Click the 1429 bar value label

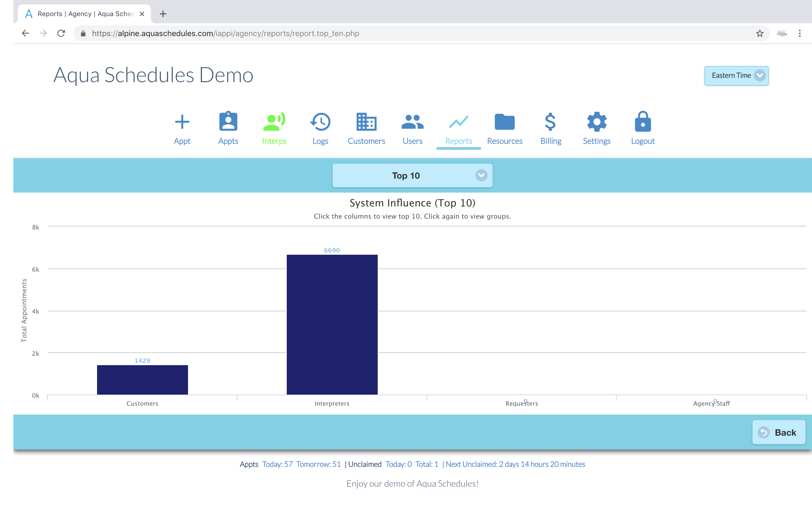[142, 360]
